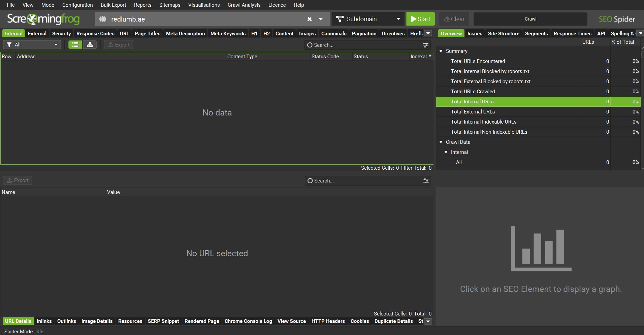The image size is (644, 335).
Task: Click the Start button to begin crawling
Action: click(x=420, y=19)
